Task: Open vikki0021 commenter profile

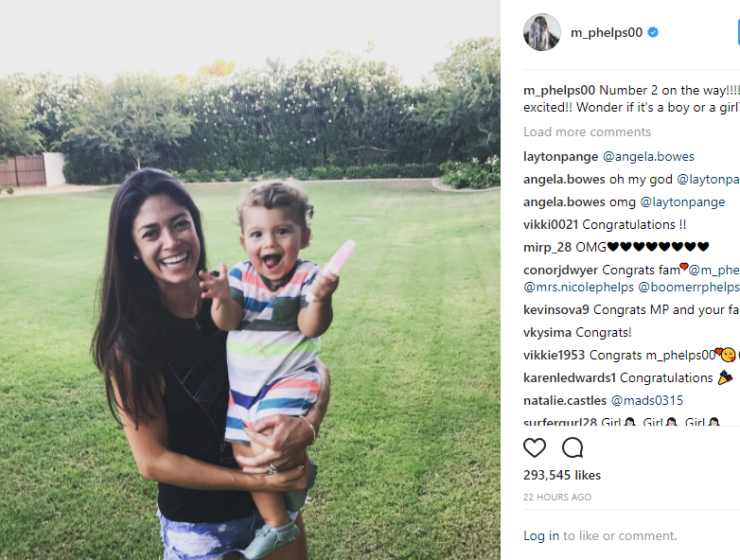Action: [550, 225]
